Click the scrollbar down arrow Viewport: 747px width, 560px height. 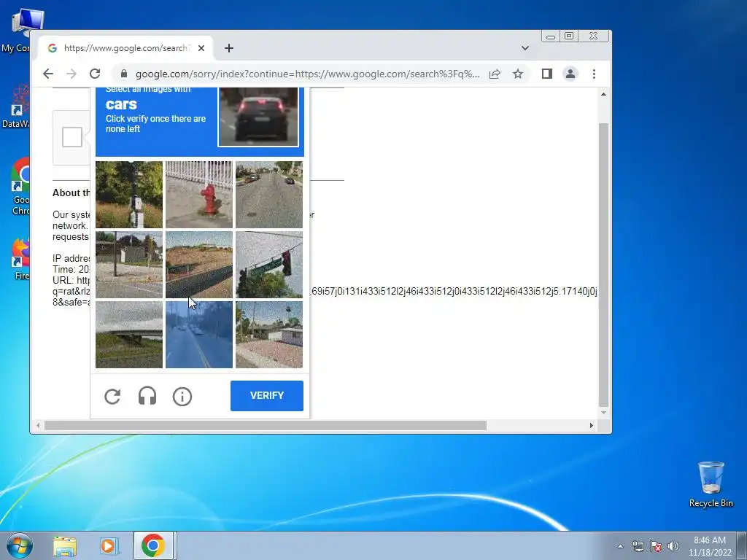pos(603,413)
